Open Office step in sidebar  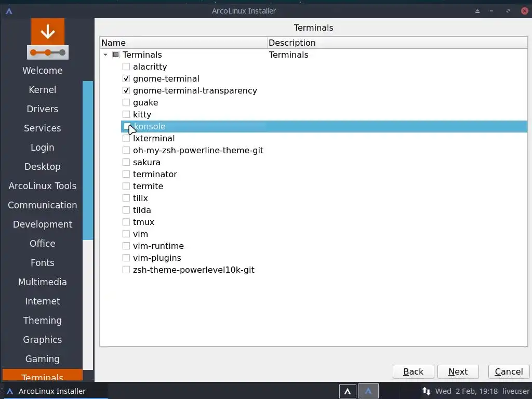tap(43, 244)
